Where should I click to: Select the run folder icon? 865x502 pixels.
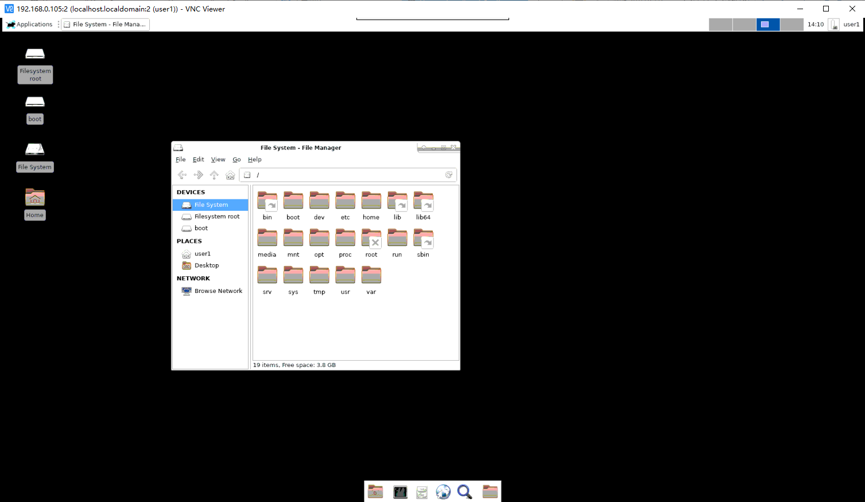click(x=397, y=238)
